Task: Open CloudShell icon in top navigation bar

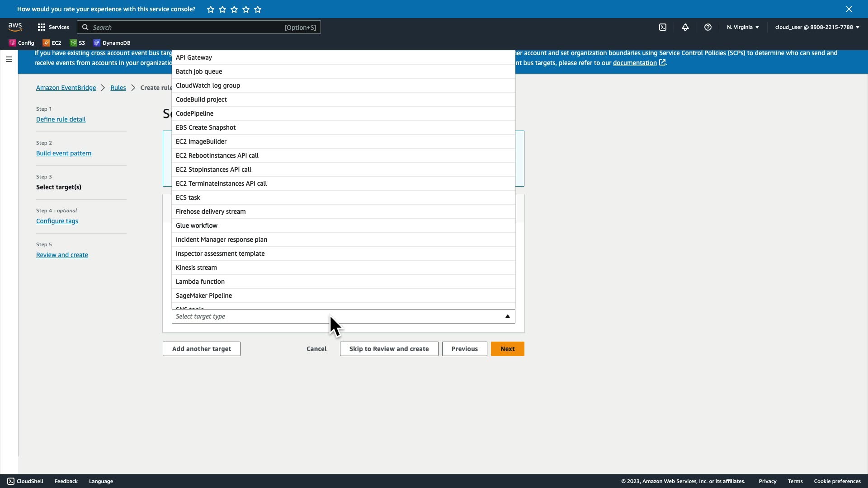Action: pyautogui.click(x=663, y=27)
